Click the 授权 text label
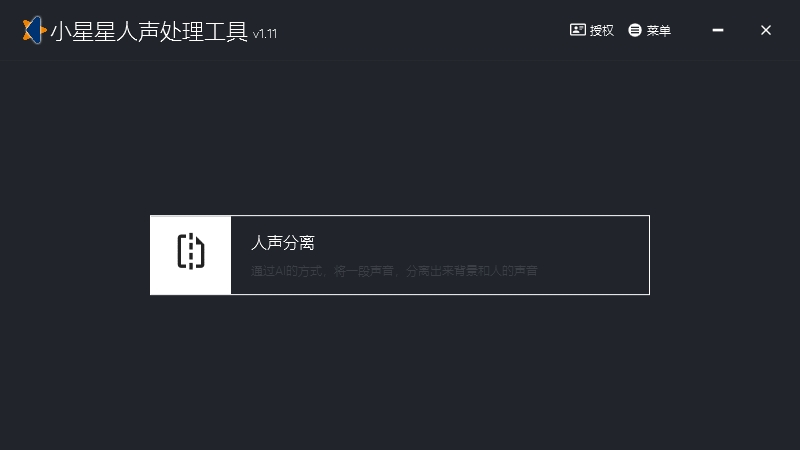The width and height of the screenshot is (800, 450). (602, 31)
